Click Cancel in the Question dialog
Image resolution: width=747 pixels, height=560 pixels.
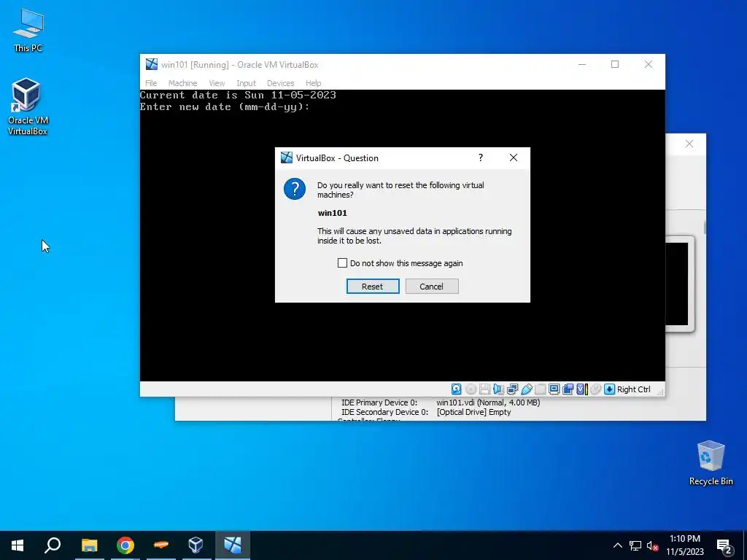coord(432,286)
